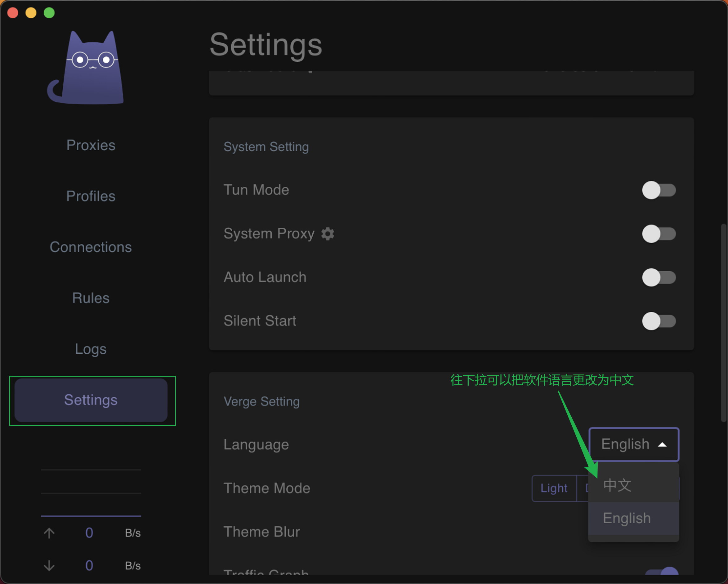Turn on Auto Launch switch
This screenshot has width=728, height=584.
click(x=659, y=277)
